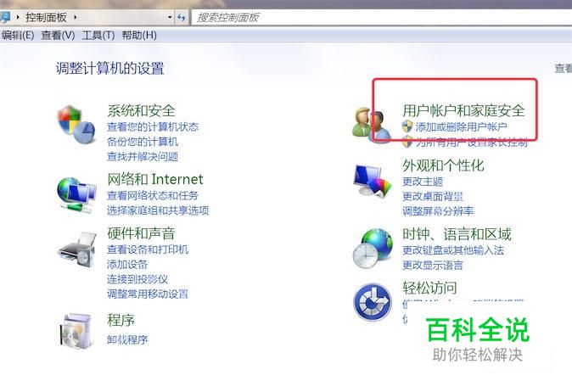Open the User Accounts people icon
The width and height of the screenshot is (572, 392).
tap(371, 126)
